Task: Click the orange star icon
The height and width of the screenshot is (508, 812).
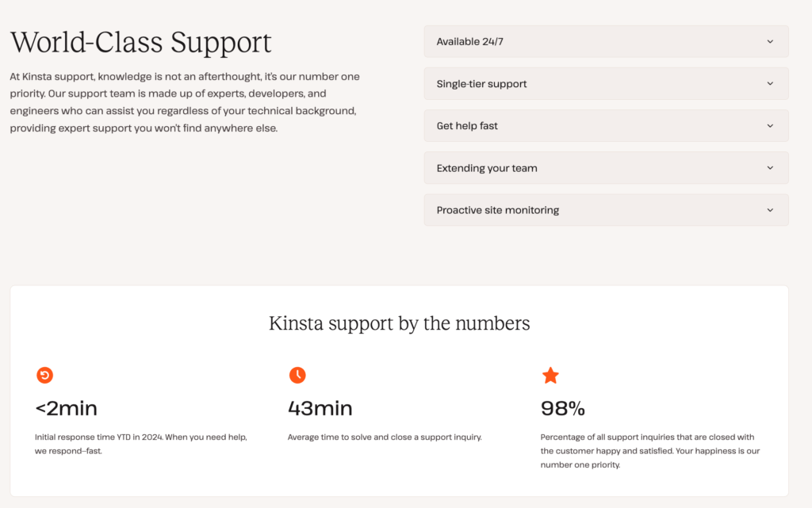Action: (550, 376)
